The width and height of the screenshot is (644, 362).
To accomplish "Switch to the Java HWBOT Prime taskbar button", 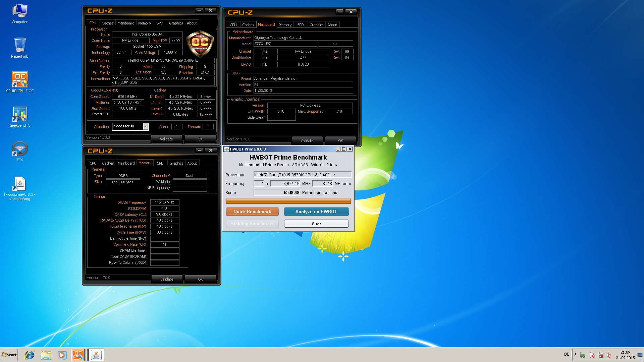I will click(96, 355).
